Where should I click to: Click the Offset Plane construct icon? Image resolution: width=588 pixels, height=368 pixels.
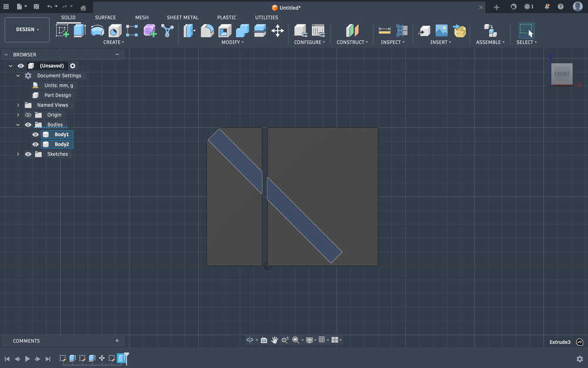[352, 31]
